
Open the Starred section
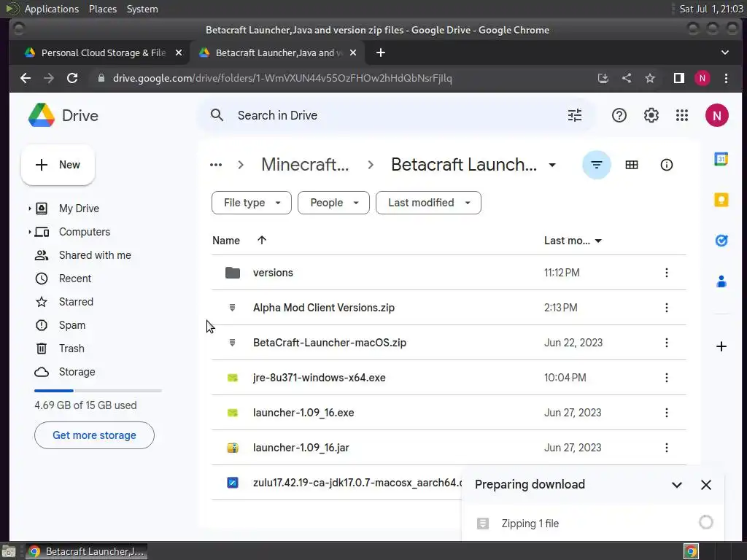coord(76,302)
